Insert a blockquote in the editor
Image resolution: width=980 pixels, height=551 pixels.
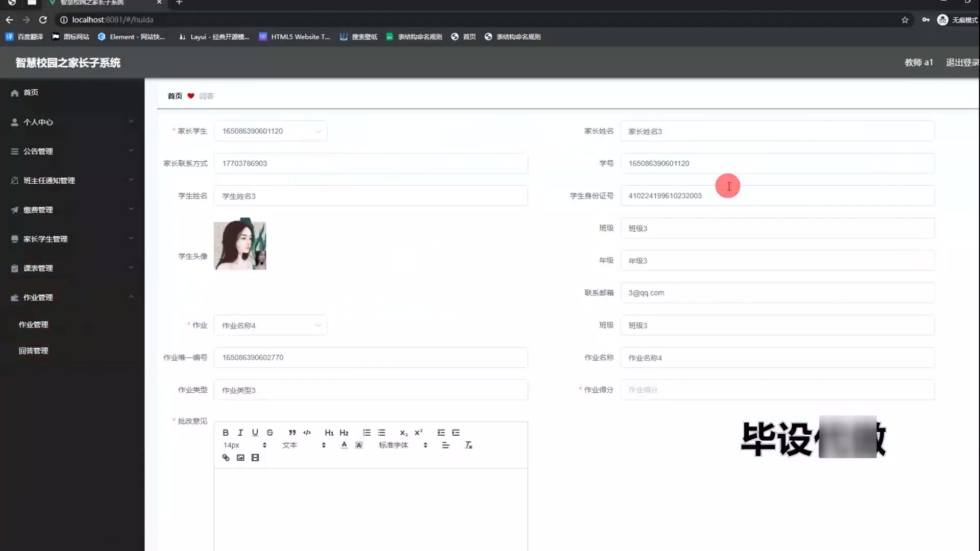(292, 433)
